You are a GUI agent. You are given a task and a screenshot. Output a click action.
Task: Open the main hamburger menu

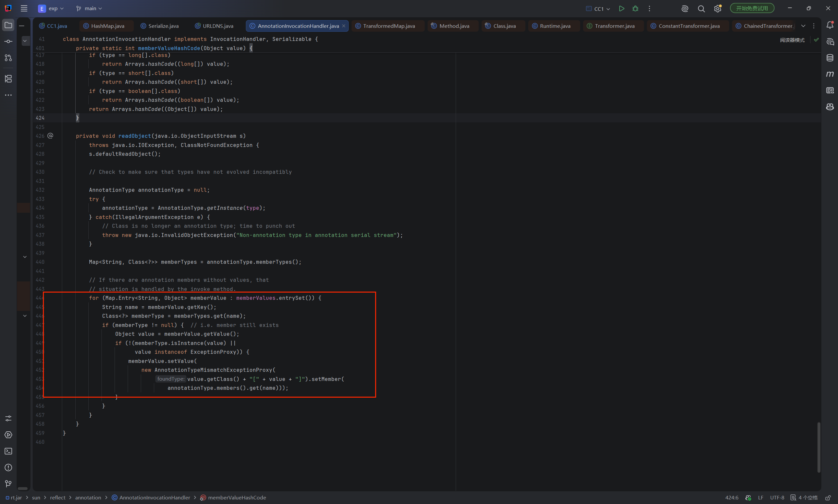pos(24,9)
